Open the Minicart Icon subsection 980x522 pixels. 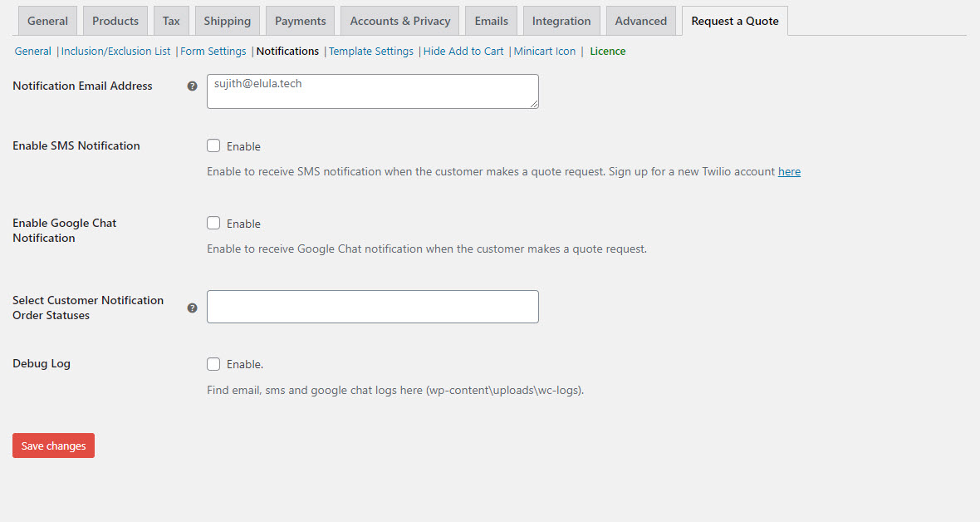click(545, 52)
